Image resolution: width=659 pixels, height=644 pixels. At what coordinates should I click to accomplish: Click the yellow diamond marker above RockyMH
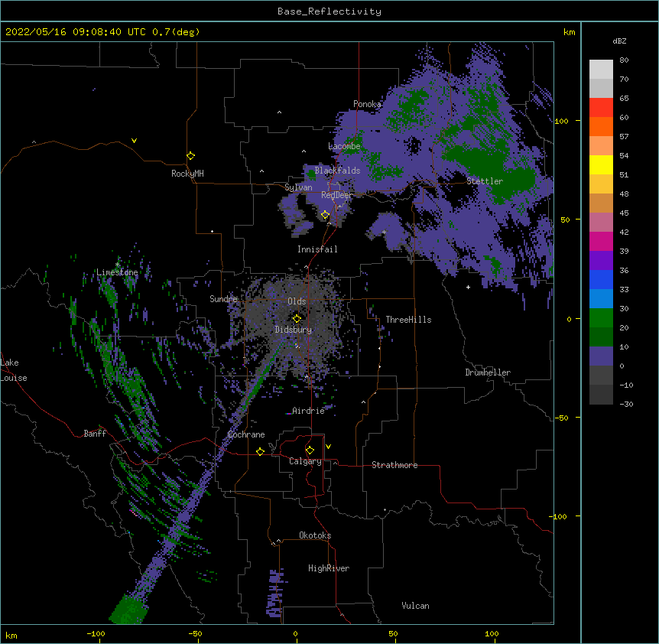point(190,156)
